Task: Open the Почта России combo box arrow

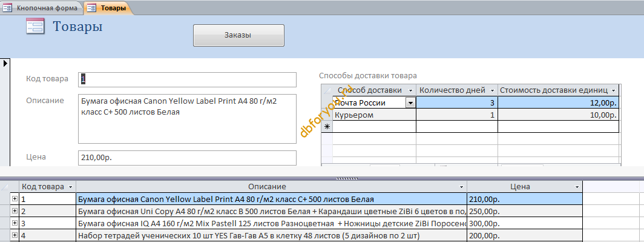Action: coord(410,103)
